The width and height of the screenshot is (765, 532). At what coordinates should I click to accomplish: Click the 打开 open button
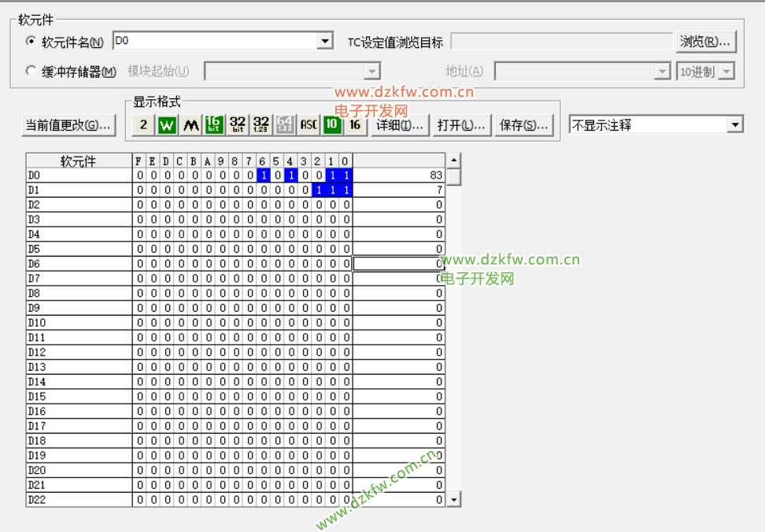[x=461, y=125]
